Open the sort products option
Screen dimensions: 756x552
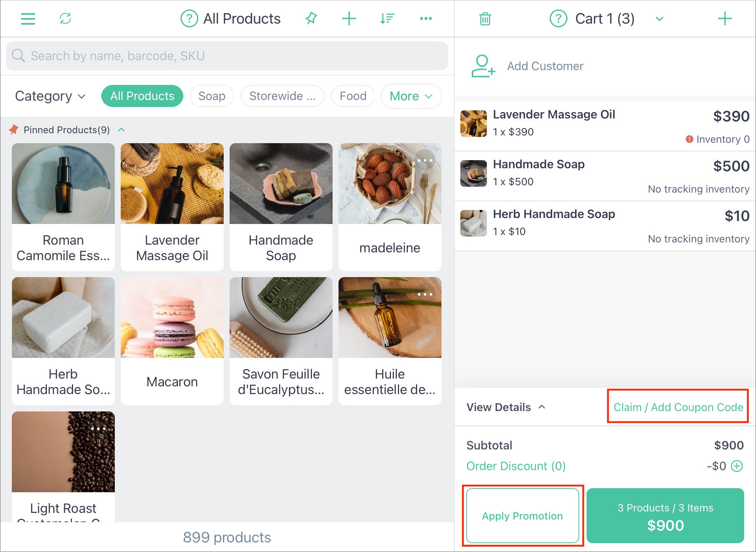(387, 18)
